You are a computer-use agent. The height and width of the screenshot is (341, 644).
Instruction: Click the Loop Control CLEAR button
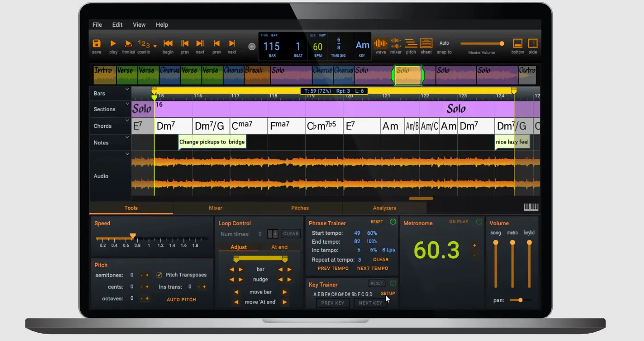click(291, 234)
